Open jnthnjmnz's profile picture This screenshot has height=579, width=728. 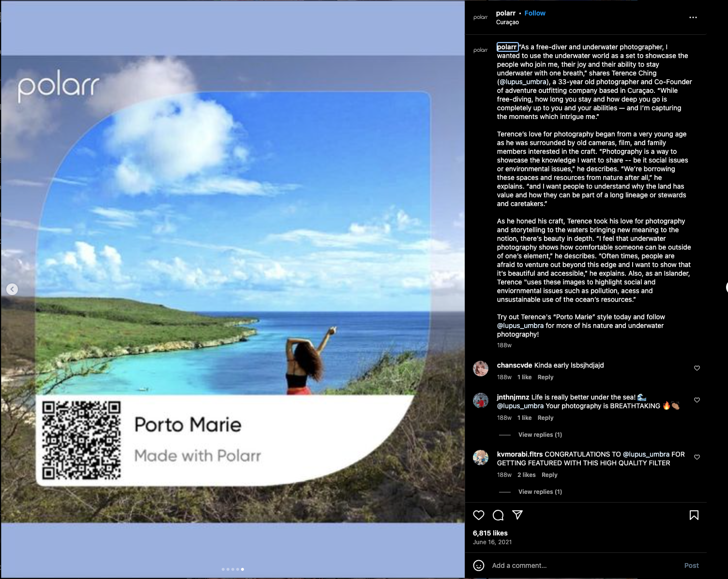(x=481, y=401)
